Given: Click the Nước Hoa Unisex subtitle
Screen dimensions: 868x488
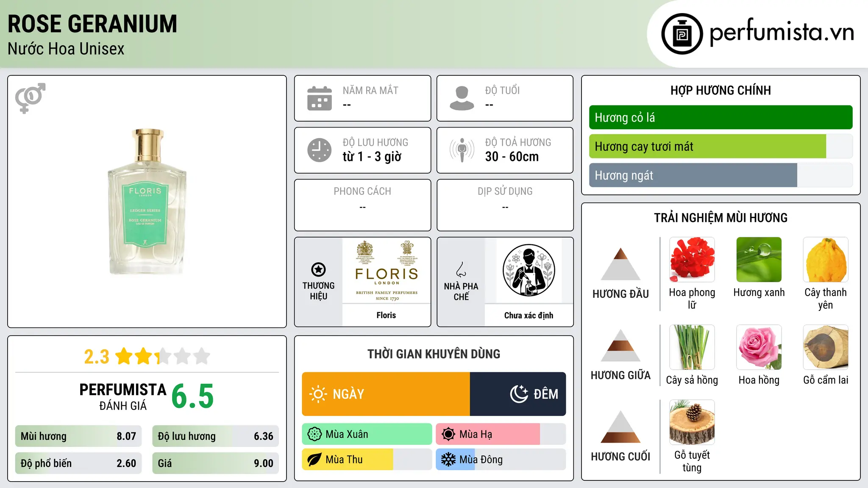Looking at the screenshot, I should (x=66, y=49).
